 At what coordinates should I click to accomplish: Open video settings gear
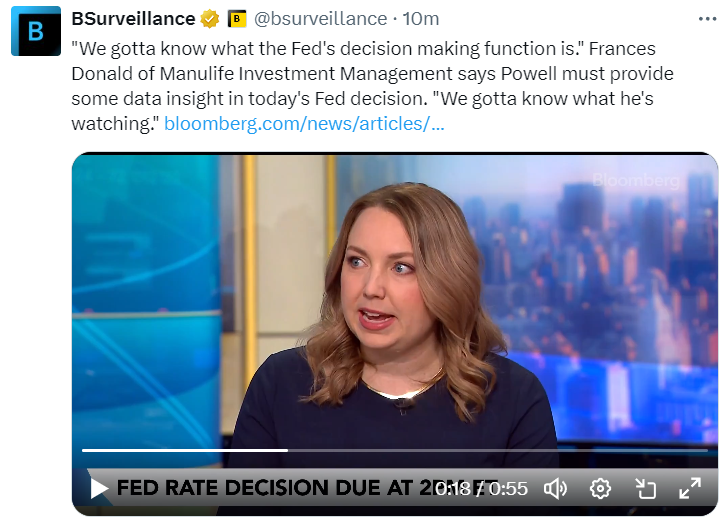(x=600, y=488)
